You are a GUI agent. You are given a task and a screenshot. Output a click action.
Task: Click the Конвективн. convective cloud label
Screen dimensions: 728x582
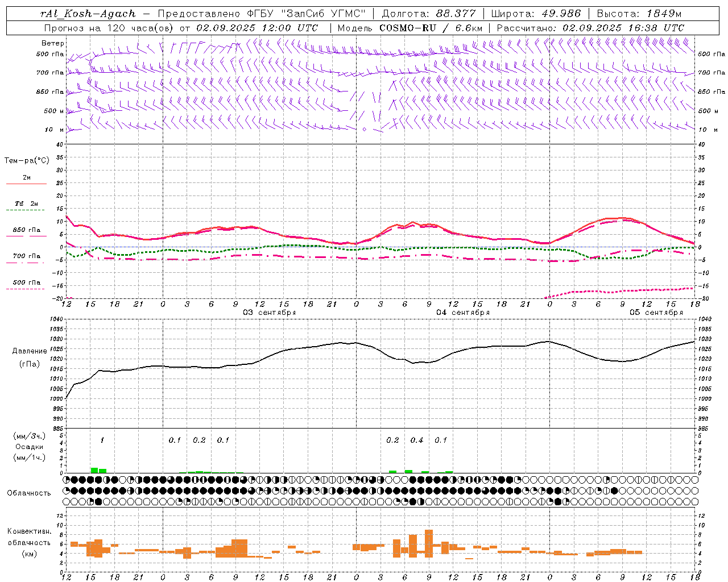tap(29, 531)
